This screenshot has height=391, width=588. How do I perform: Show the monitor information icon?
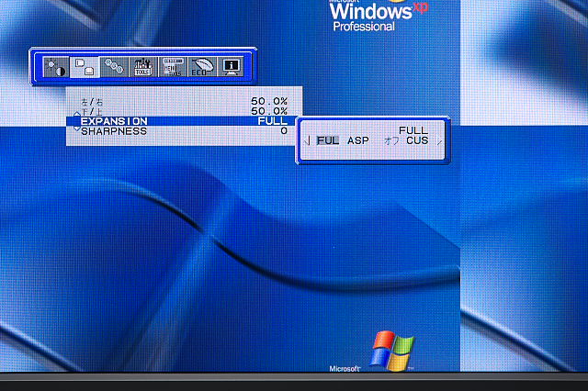[x=230, y=67]
